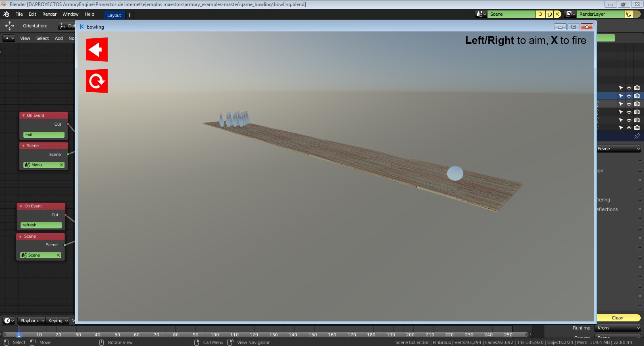The image size is (644, 346).
Task: Open the editor type dropdown in node editor
Action: [9, 38]
